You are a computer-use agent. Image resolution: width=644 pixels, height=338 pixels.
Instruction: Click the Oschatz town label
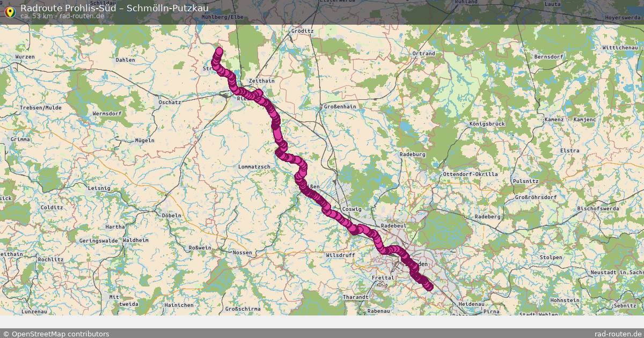click(x=170, y=102)
